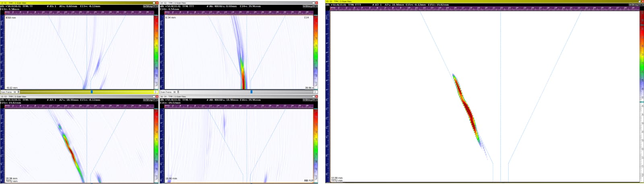
Task: Click the scan frame slider handle in the S1 view
Action: [92, 92]
